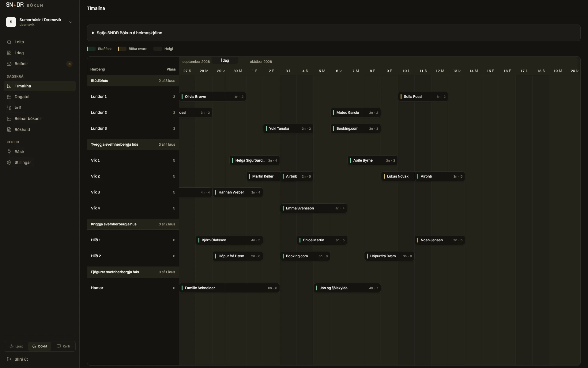Image resolution: width=588 pixels, height=368 pixels.
Task: Open the Sumarhúsin í Dæmavík property dropdown
Action: point(40,22)
